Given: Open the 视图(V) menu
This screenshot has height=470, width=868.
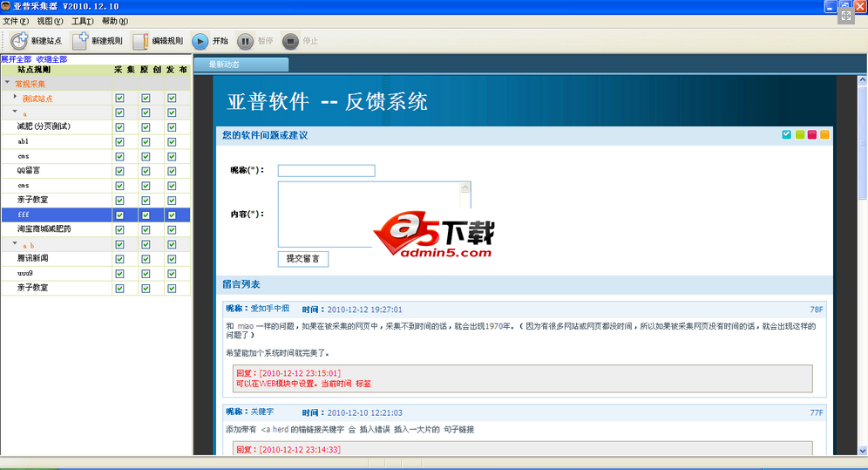Looking at the screenshot, I should click(x=50, y=21).
